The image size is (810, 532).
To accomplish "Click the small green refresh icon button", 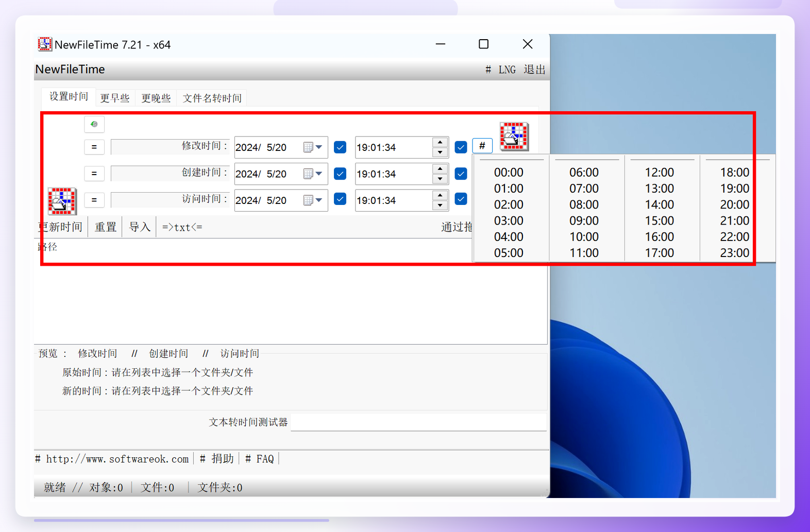I will [x=94, y=124].
